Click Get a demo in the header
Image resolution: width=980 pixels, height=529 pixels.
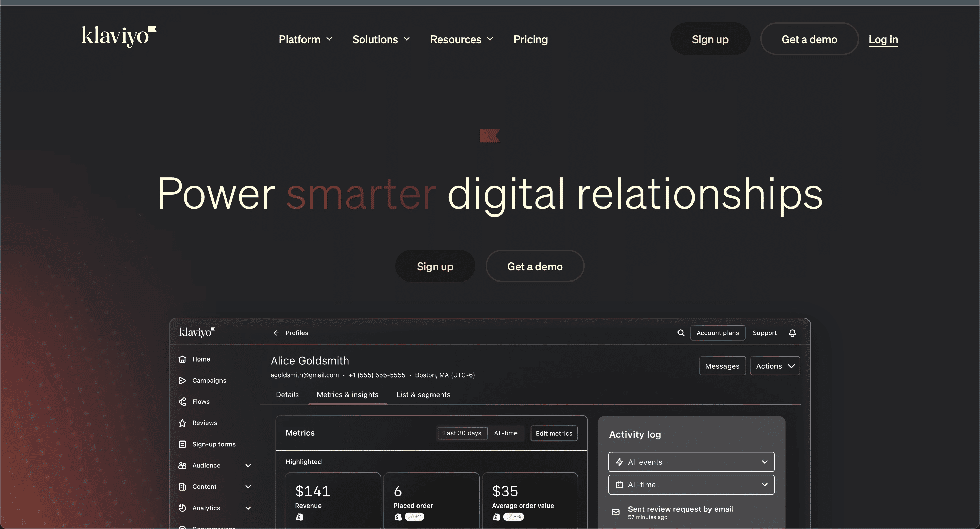[809, 39]
